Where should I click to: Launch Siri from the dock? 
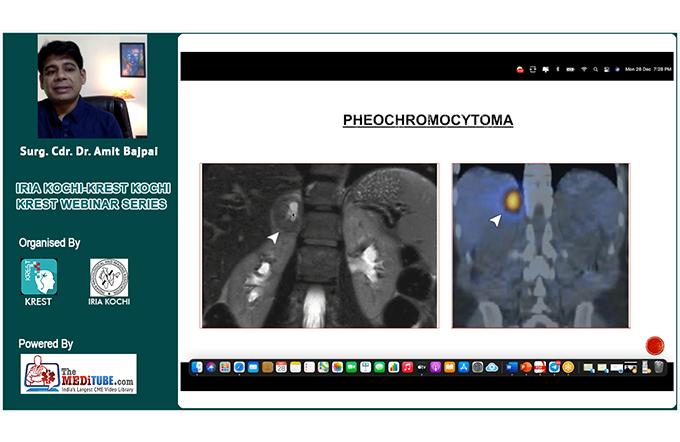point(211,367)
